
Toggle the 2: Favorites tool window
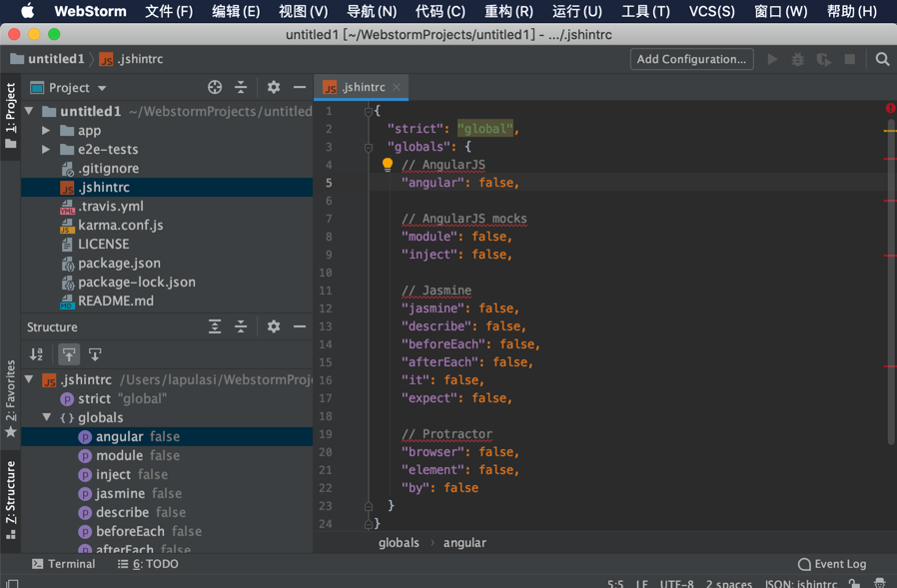[x=10, y=398]
